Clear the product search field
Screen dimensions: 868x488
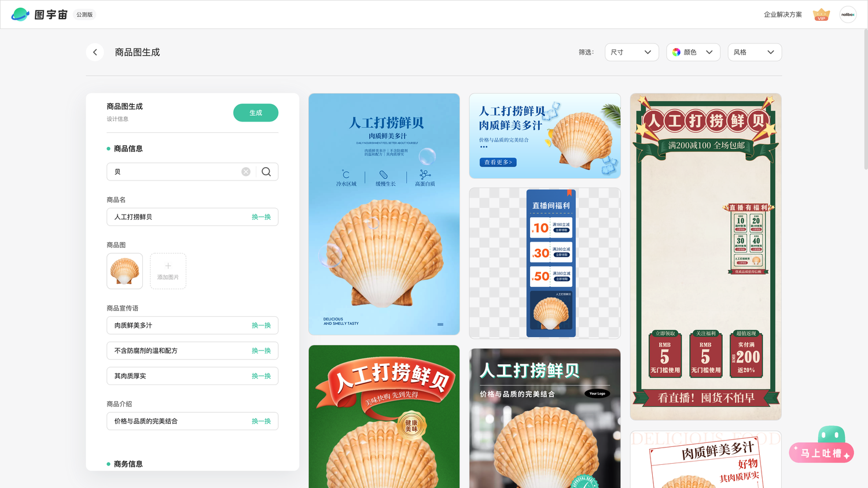click(x=246, y=172)
